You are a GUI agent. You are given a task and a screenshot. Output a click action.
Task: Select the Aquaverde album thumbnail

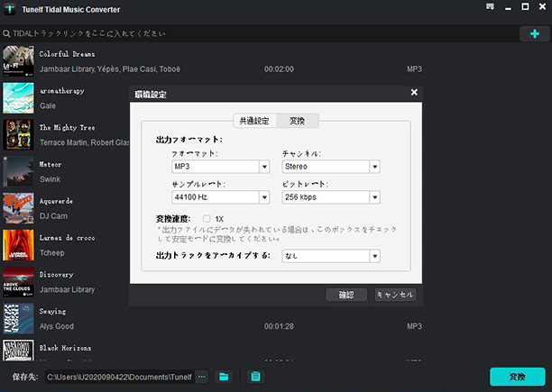[x=18, y=208]
